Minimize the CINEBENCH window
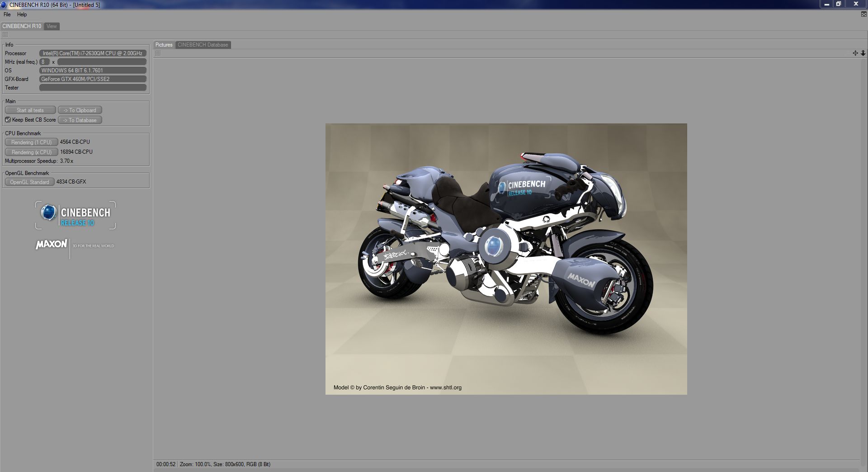Viewport: 868px width, 472px height. pos(827,4)
